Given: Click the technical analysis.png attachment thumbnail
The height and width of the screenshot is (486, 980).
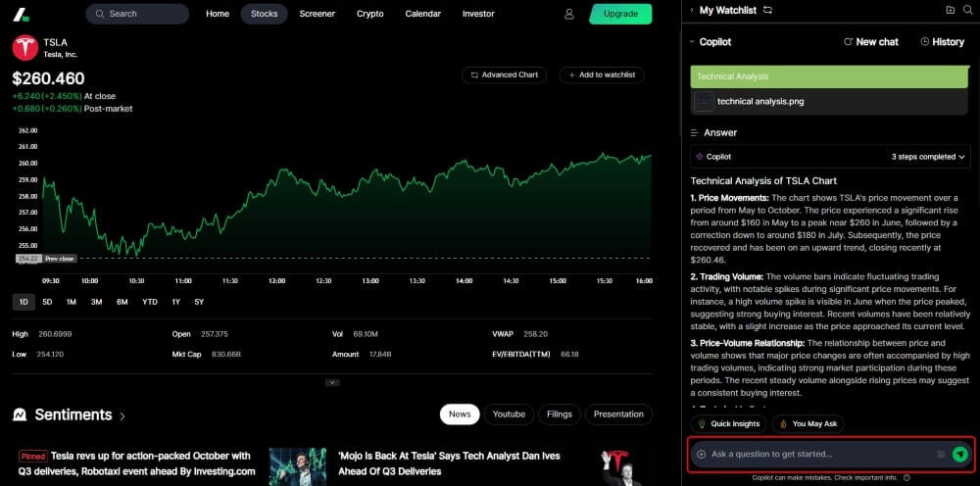Looking at the screenshot, I should (704, 101).
